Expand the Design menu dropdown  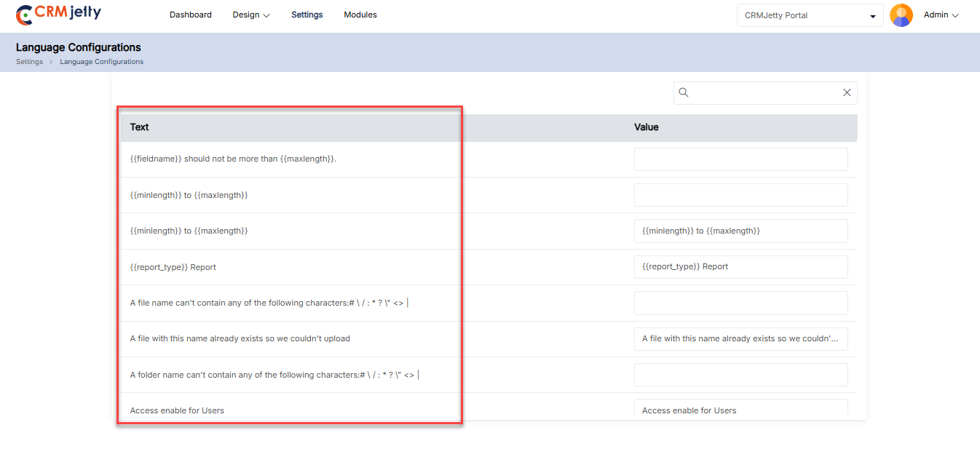point(251,15)
